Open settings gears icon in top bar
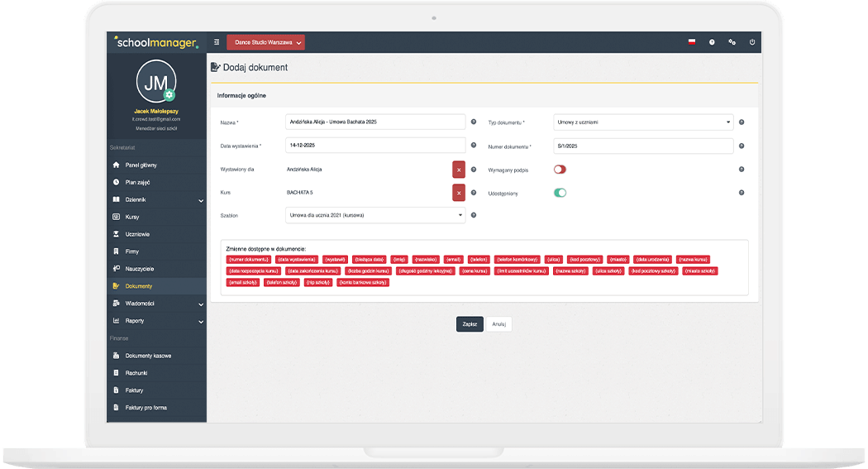 pos(732,41)
